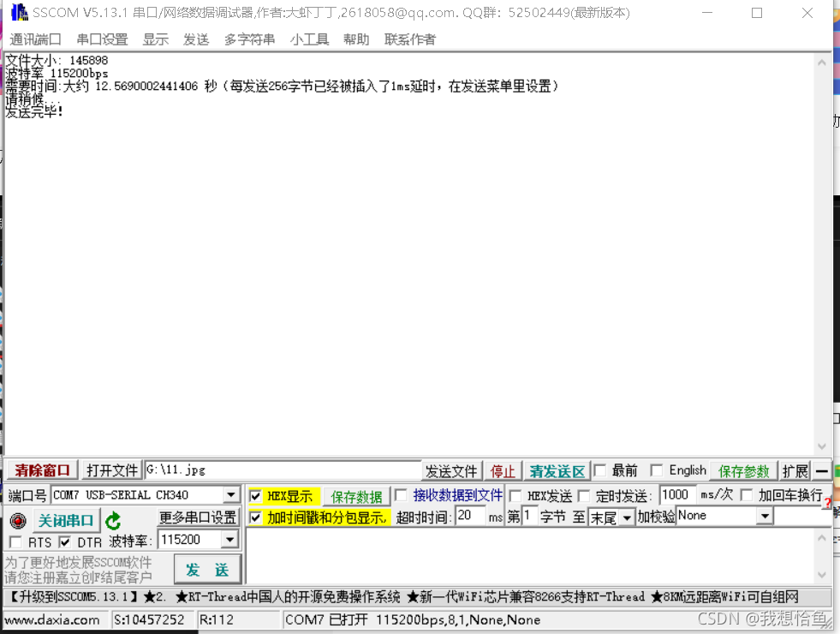
Task: Click the red port status indicator icon
Action: [x=18, y=521]
